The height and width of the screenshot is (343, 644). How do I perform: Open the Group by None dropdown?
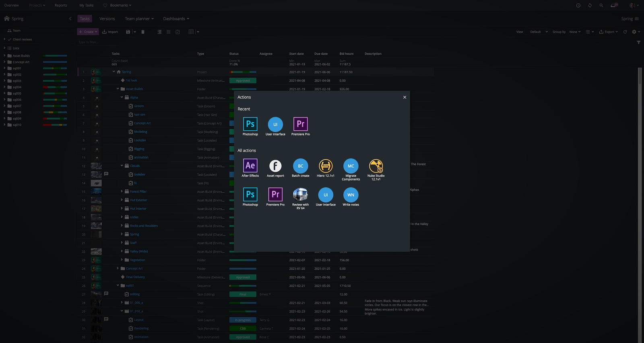coord(575,32)
